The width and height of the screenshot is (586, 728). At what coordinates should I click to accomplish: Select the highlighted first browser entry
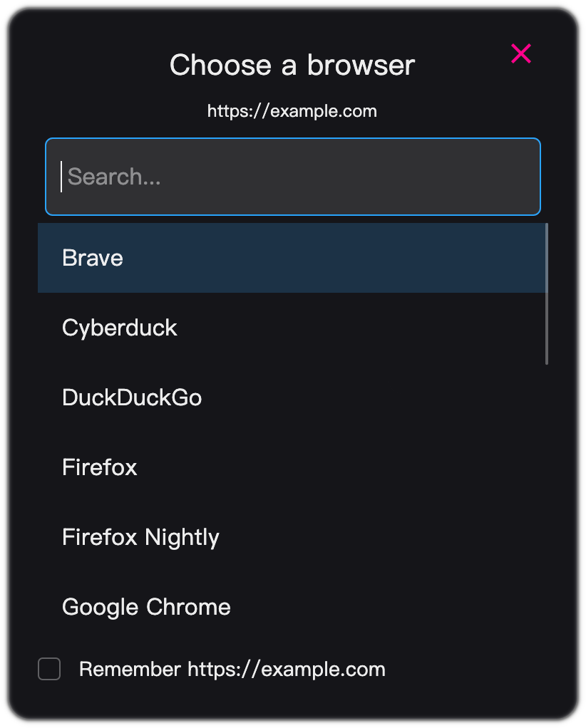coord(292,258)
